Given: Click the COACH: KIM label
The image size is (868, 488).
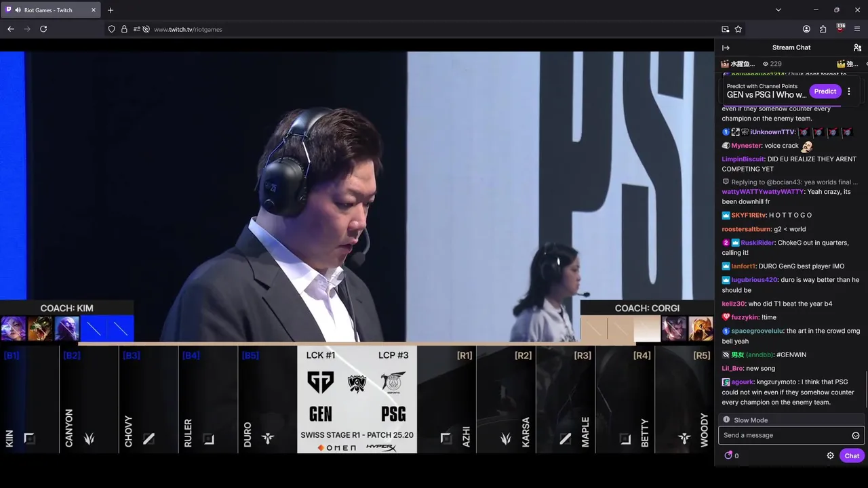Looking at the screenshot, I should (66, 308).
